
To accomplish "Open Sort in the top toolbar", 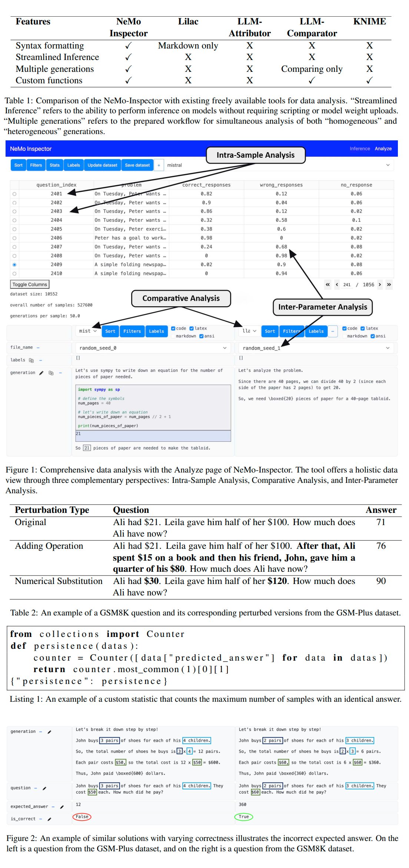I will coord(19,165).
